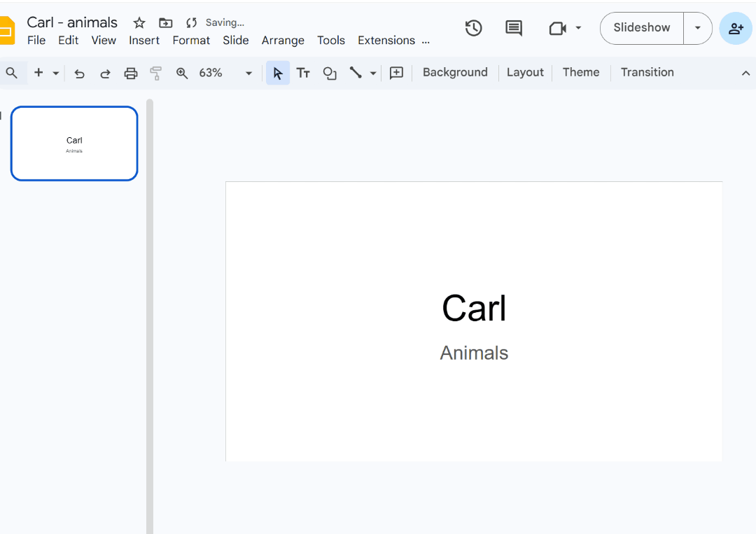Click the add comment icon
Image resolution: width=756 pixels, height=534 pixels.
[396, 73]
